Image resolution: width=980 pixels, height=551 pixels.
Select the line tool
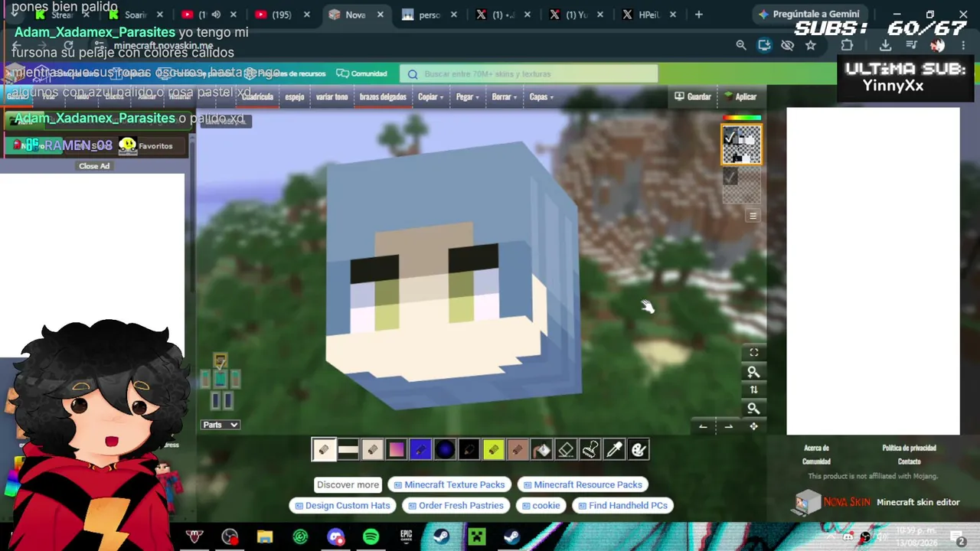point(348,450)
